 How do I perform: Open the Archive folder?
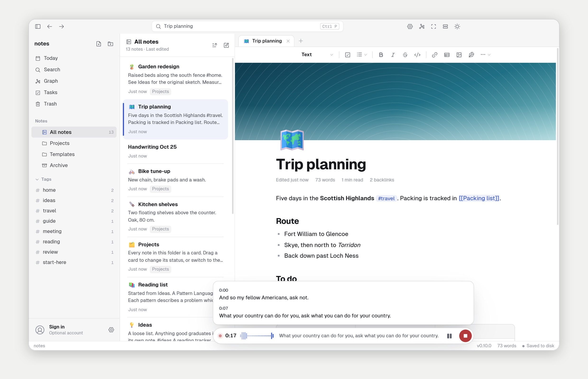point(74,165)
